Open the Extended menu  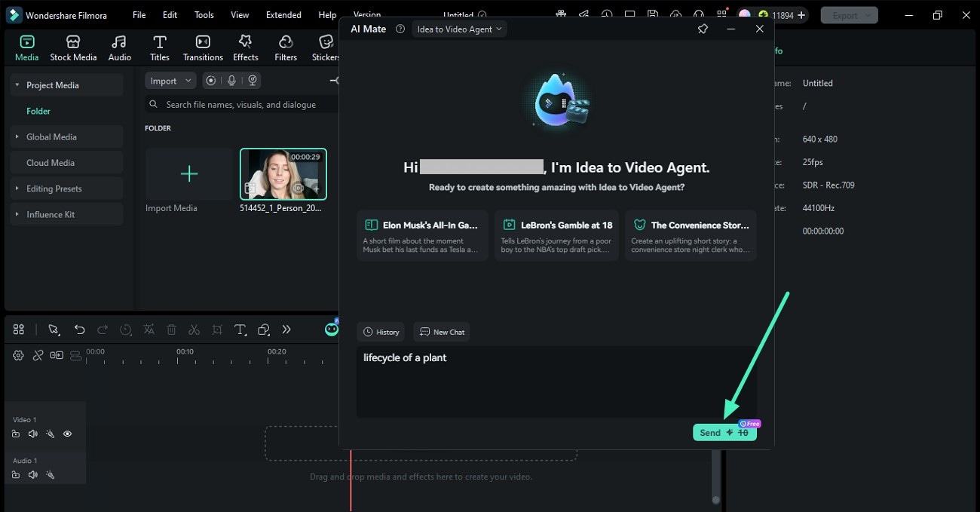coord(283,15)
